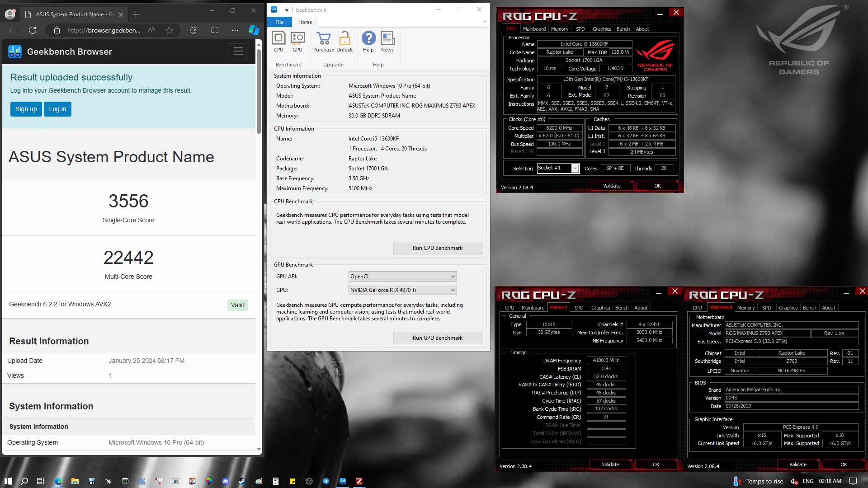Image resolution: width=868 pixels, height=488 pixels.
Task: Open the Geekbench Browser hamburger menu
Action: 238,52
